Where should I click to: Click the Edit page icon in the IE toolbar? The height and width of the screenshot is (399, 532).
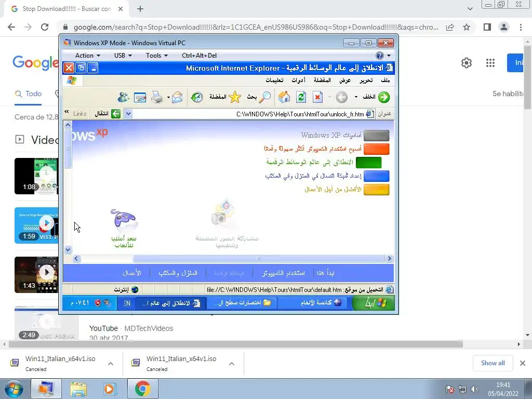(x=140, y=98)
